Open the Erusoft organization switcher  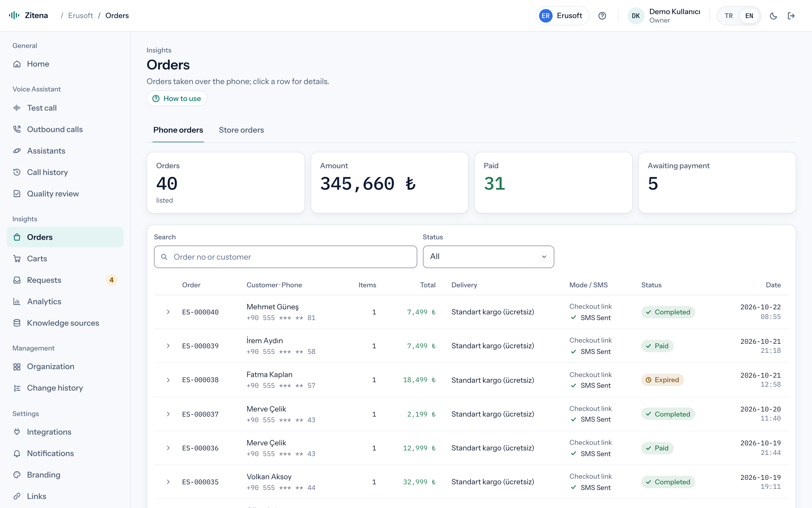point(562,16)
